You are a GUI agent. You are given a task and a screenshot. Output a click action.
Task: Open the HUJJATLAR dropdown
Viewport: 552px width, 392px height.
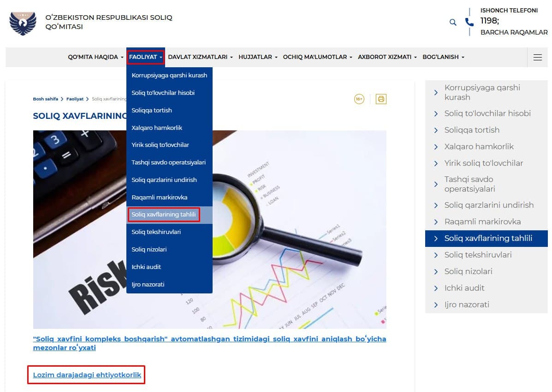tap(255, 57)
